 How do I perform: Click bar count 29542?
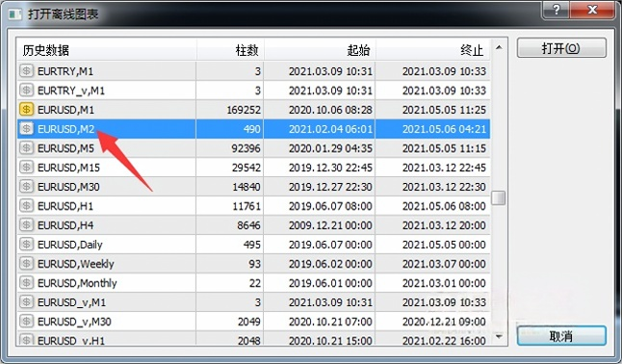click(246, 168)
